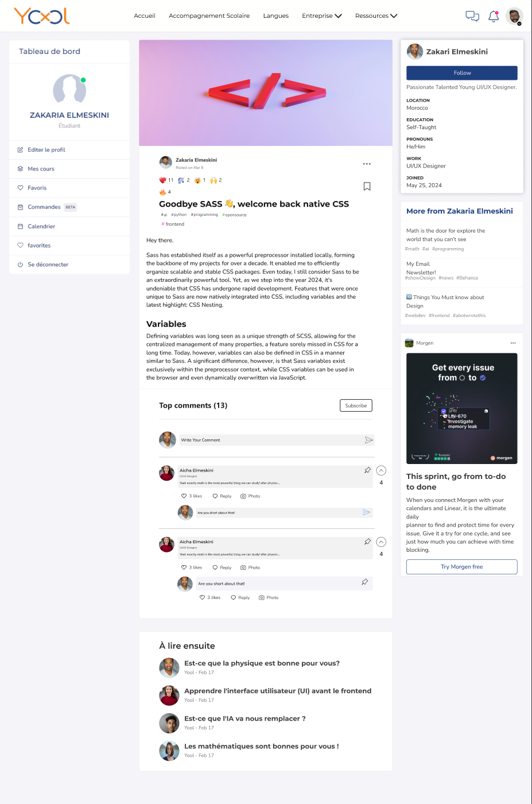Click the Mes cours layers icon
Viewport: 532px width, 804px height.
point(20,169)
